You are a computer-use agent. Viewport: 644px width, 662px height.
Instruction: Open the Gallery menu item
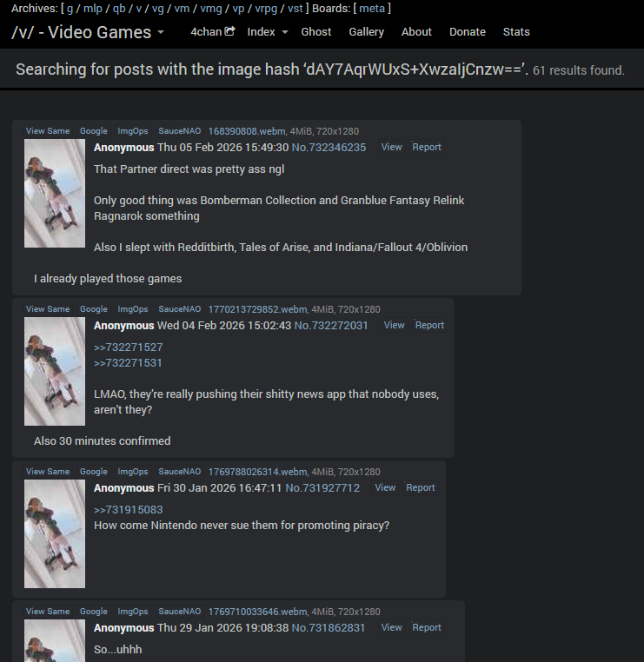coord(367,31)
